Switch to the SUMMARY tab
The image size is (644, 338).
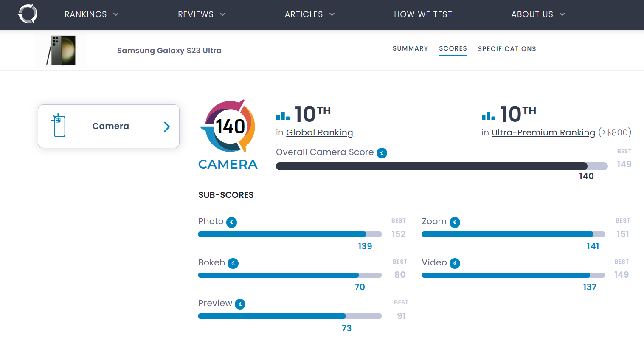410,48
